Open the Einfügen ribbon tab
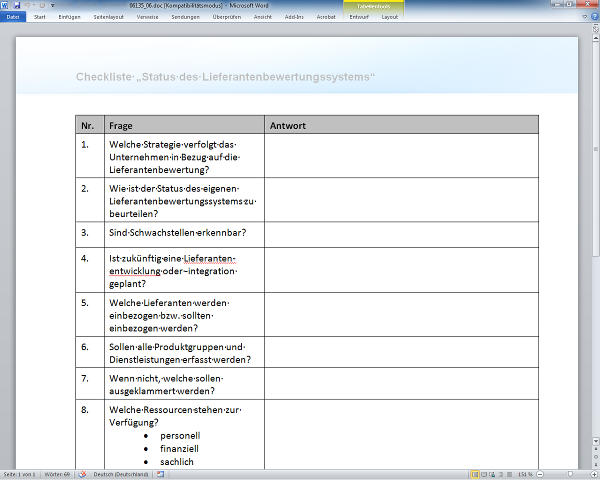 point(70,17)
